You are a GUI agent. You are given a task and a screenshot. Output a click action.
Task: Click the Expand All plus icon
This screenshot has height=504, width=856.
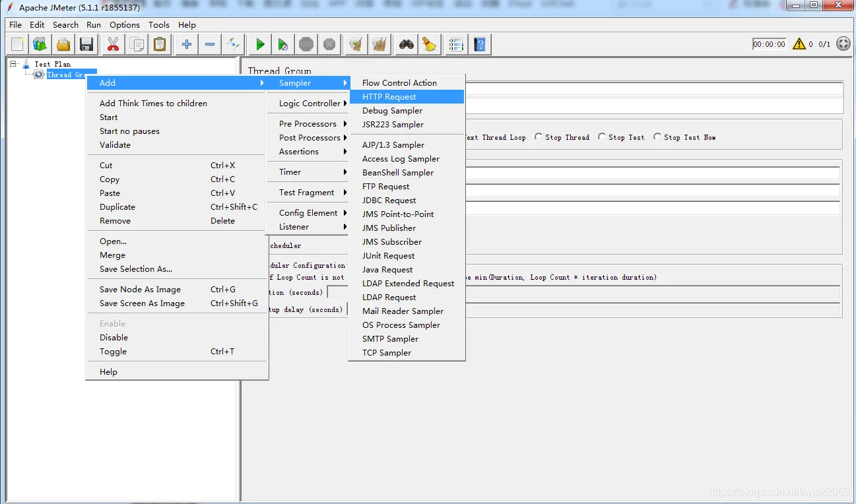pos(187,44)
